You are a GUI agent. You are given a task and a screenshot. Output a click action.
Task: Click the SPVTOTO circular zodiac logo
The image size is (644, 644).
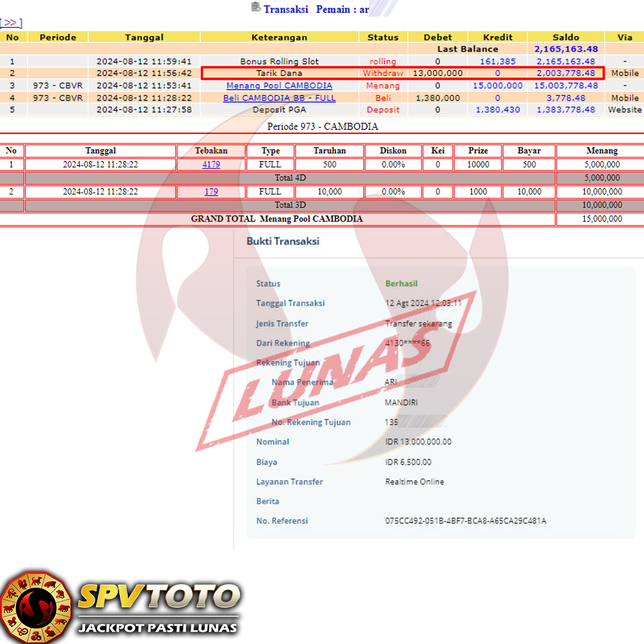pos(35,607)
